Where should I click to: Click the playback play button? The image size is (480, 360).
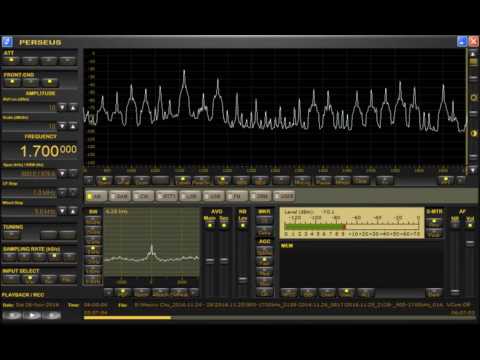[32, 315]
